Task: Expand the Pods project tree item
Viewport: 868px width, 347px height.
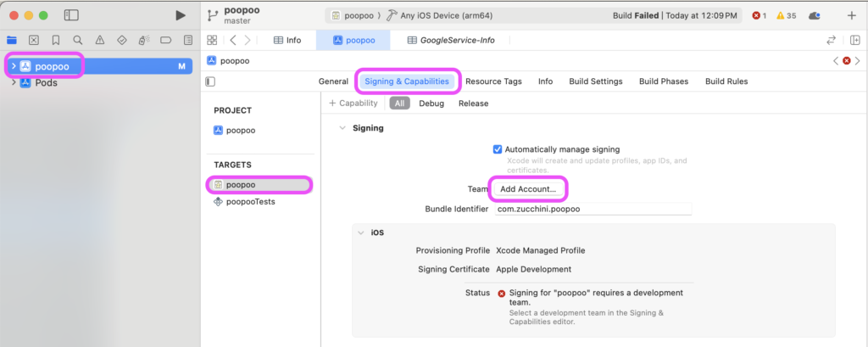Action: click(x=14, y=82)
